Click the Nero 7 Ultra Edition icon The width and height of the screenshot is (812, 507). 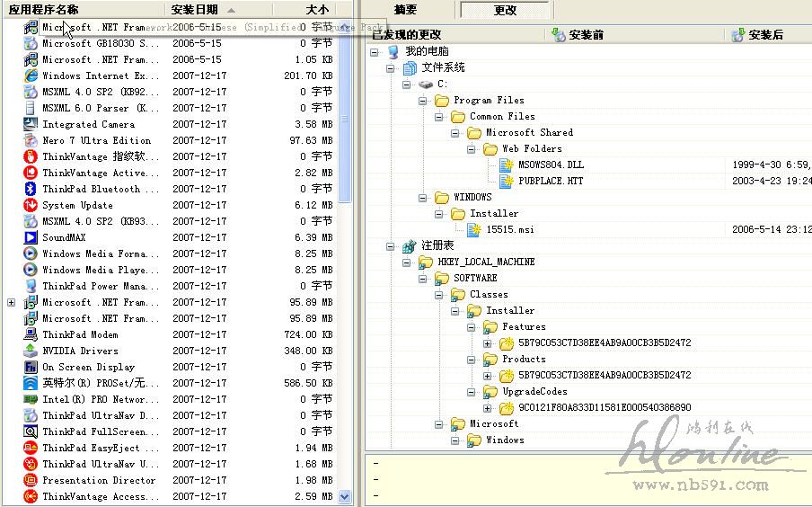(31, 140)
